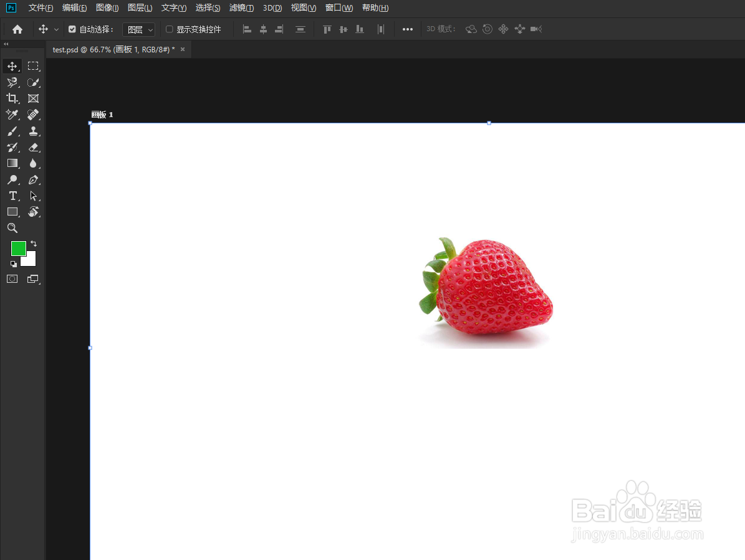Viewport: 745px width, 560px height.
Task: Click the Home button in options bar
Action: [17, 29]
